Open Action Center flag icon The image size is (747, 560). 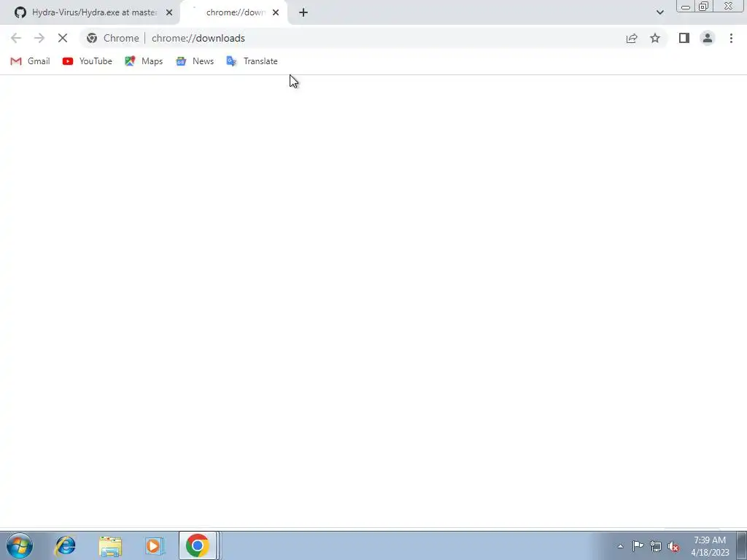638,546
